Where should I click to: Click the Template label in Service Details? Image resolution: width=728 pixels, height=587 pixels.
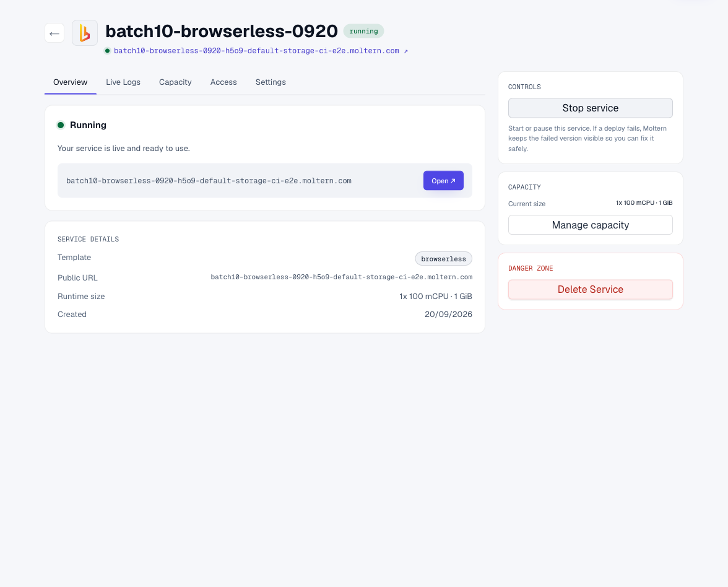pyautogui.click(x=74, y=258)
